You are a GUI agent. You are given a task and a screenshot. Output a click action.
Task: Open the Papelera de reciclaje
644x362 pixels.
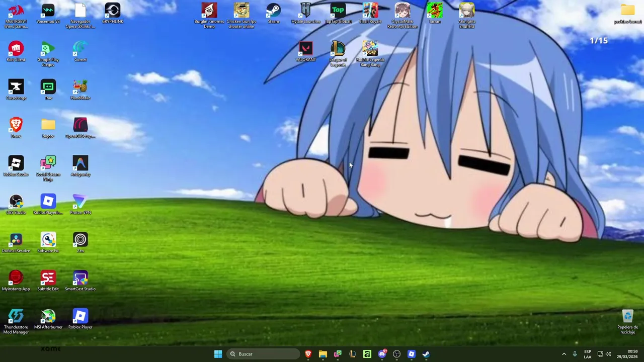click(x=627, y=322)
